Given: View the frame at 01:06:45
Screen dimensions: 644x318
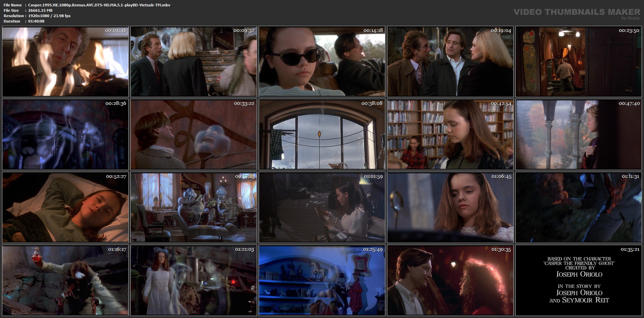Looking at the screenshot, I should click(x=450, y=207).
